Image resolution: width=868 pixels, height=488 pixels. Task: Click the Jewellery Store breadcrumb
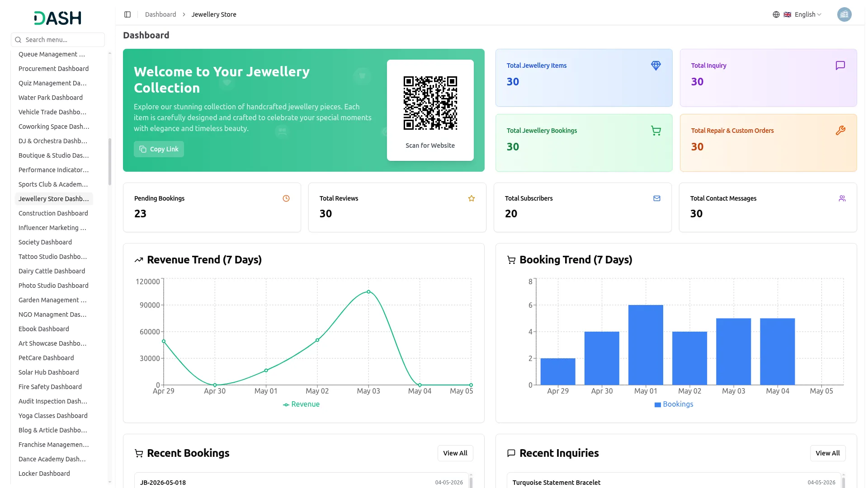214,14
